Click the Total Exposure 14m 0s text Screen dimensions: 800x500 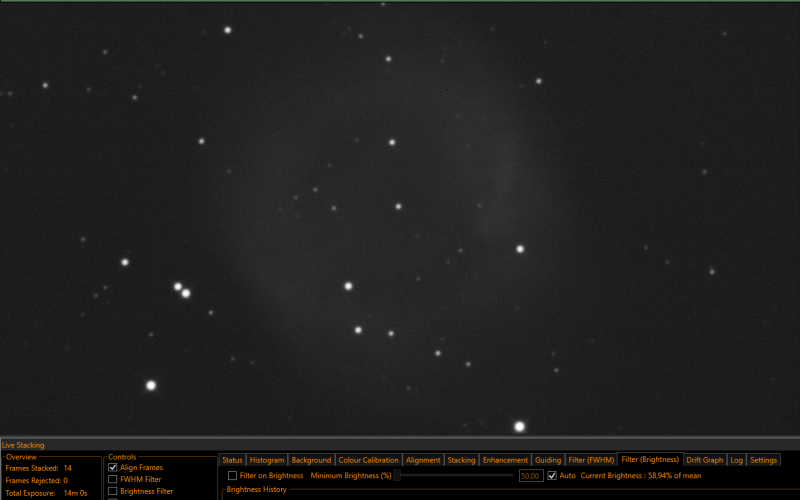coord(46,493)
